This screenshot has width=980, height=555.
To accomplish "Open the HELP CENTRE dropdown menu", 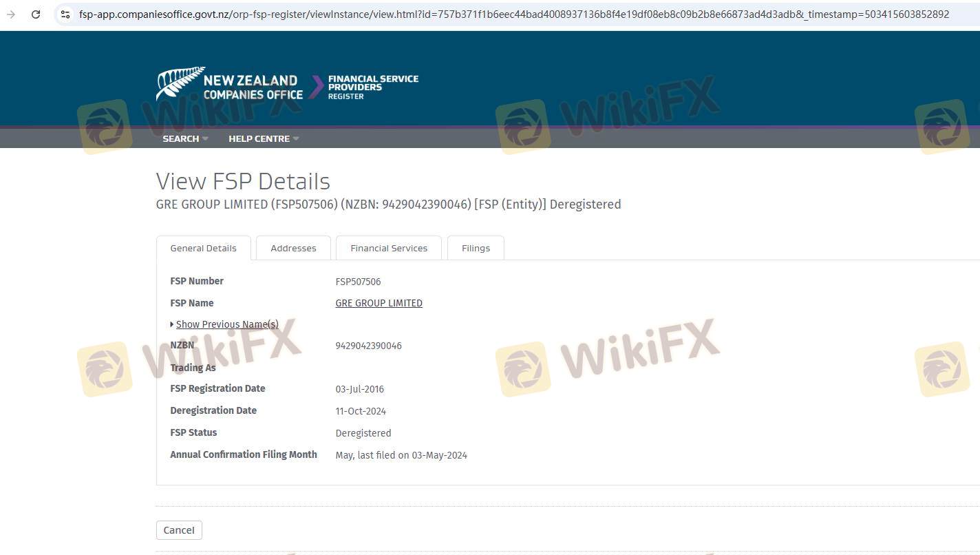I will tap(264, 138).
